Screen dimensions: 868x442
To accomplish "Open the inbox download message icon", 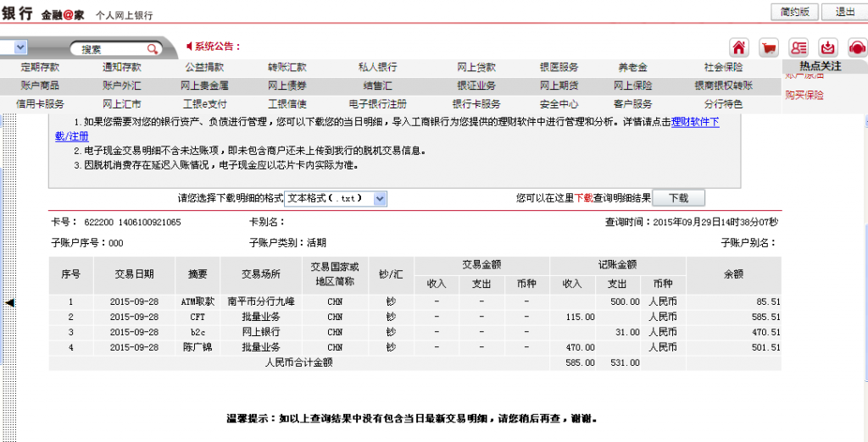I will pos(829,47).
